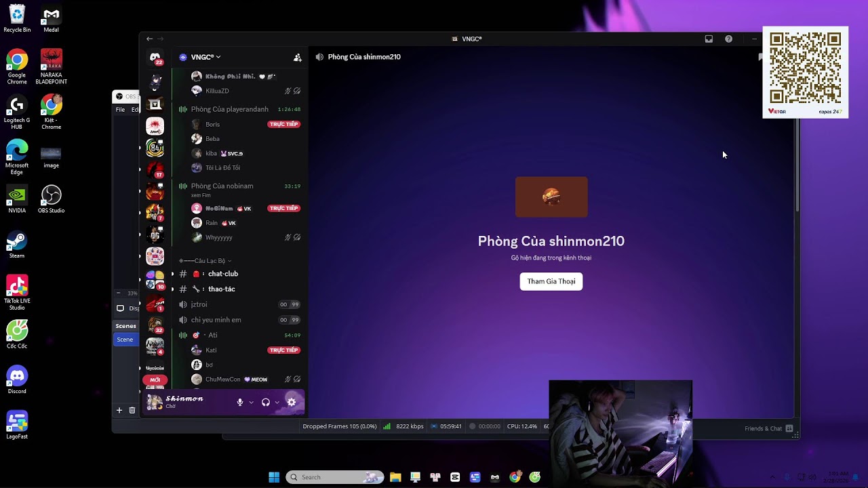The height and width of the screenshot is (488, 868).
Task: Open Discord direct messages home icon
Action: click(x=155, y=58)
